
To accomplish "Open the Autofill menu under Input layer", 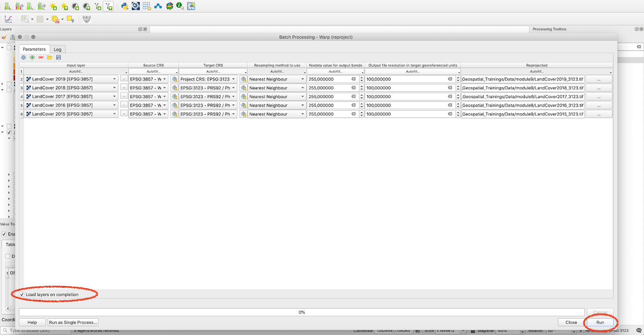I will click(x=76, y=72).
